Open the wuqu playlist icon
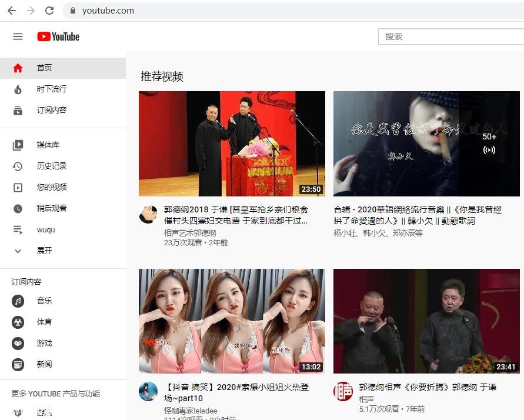This screenshot has width=524, height=420. pyautogui.click(x=18, y=230)
